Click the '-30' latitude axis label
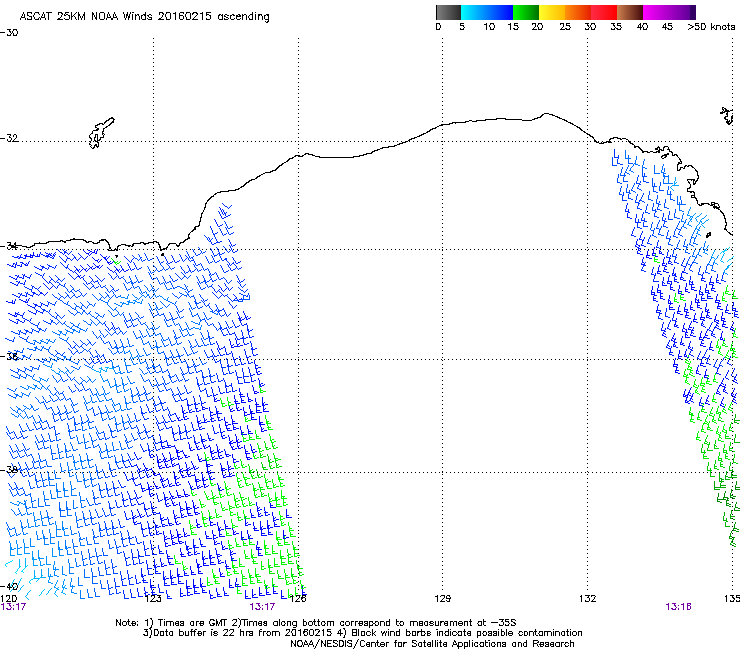Screen dimensions: 740x650 pos(9,33)
